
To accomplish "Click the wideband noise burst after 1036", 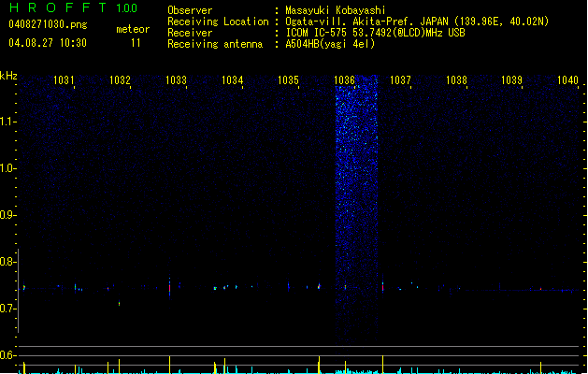I will pyautogui.click(x=356, y=209).
